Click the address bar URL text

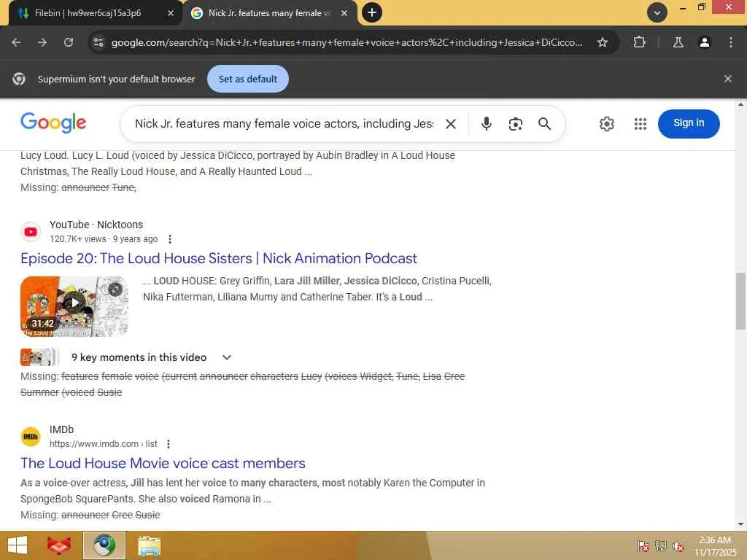(347, 42)
